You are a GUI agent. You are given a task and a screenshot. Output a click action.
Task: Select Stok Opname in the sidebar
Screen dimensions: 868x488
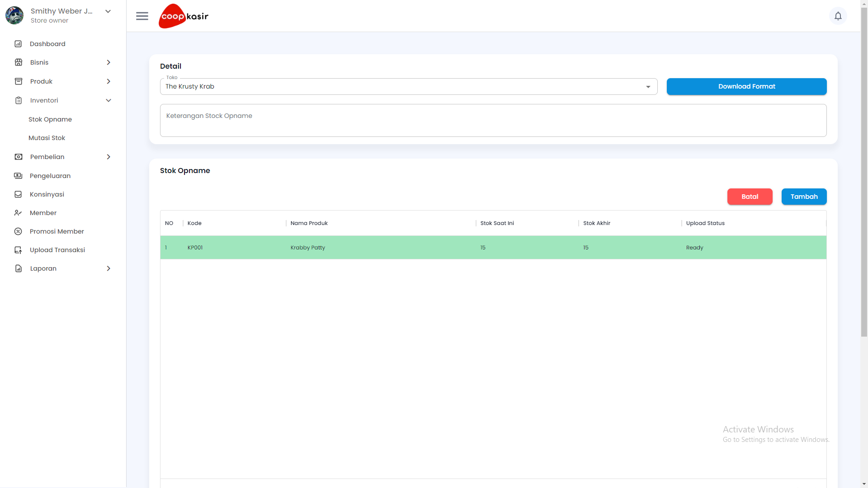pyautogui.click(x=50, y=119)
